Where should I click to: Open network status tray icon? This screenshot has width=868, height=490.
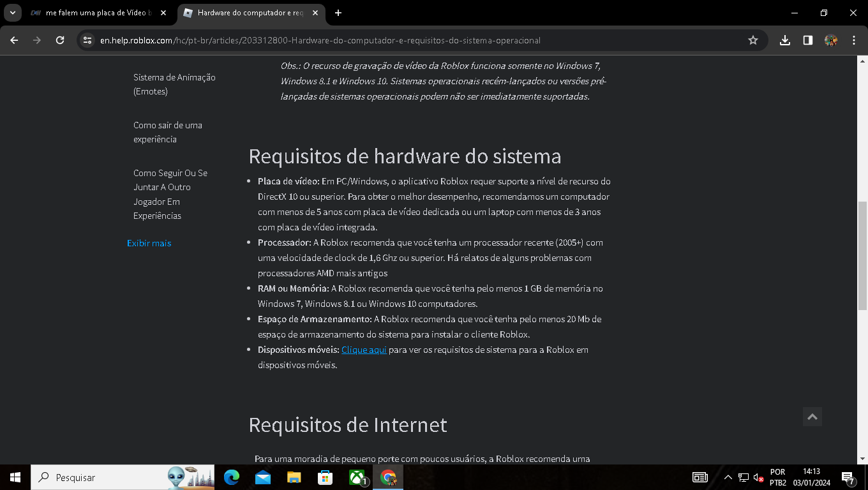pos(744,477)
